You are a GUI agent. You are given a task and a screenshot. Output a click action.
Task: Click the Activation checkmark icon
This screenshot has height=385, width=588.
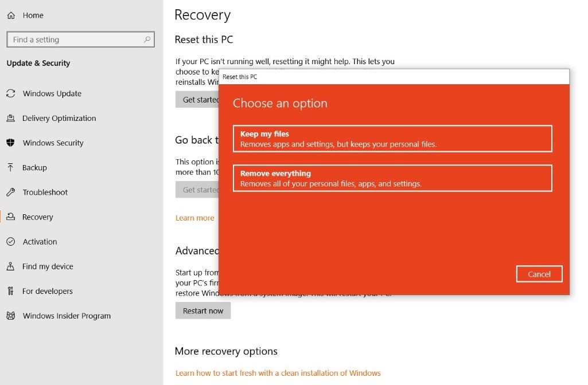11,242
